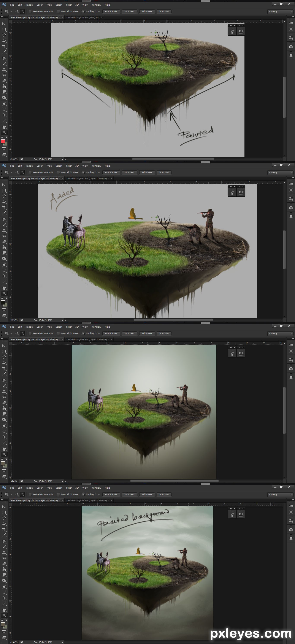
Task: Click black foreground color swatch, second window
Action: (3, 303)
